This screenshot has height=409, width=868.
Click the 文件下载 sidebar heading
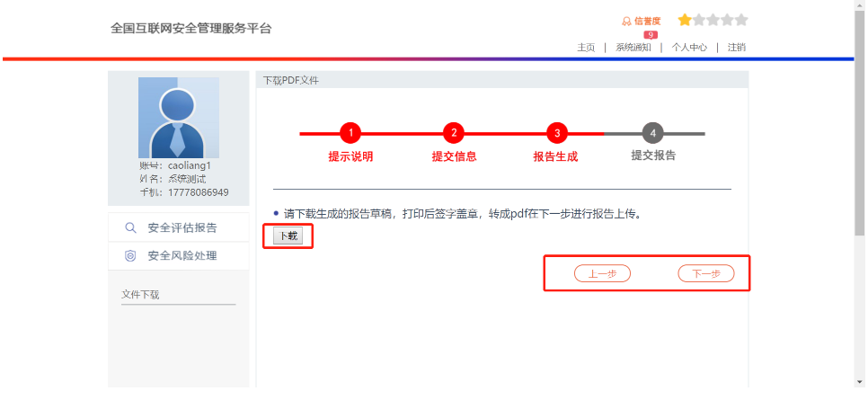coord(140,295)
